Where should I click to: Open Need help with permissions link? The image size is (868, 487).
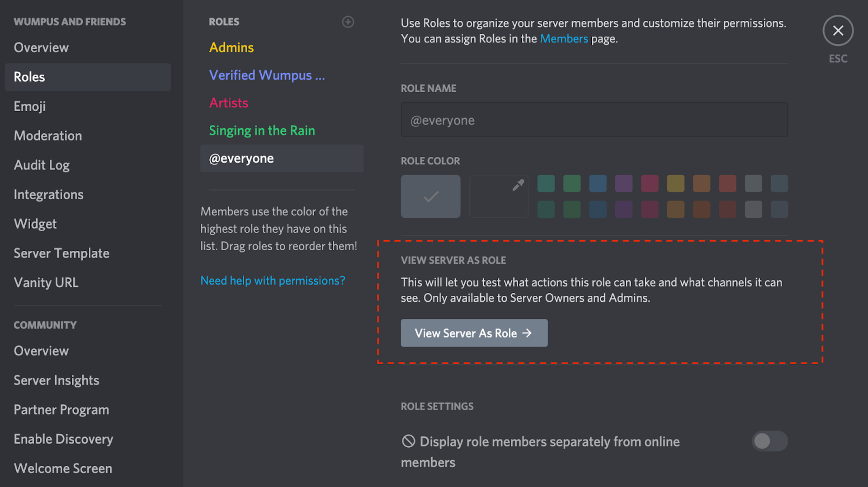[273, 281]
